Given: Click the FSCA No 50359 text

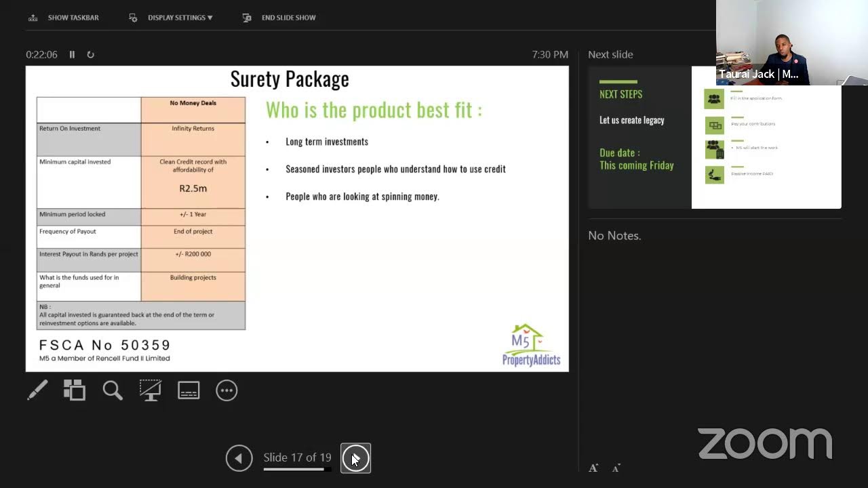Looking at the screenshot, I should 105,346.
